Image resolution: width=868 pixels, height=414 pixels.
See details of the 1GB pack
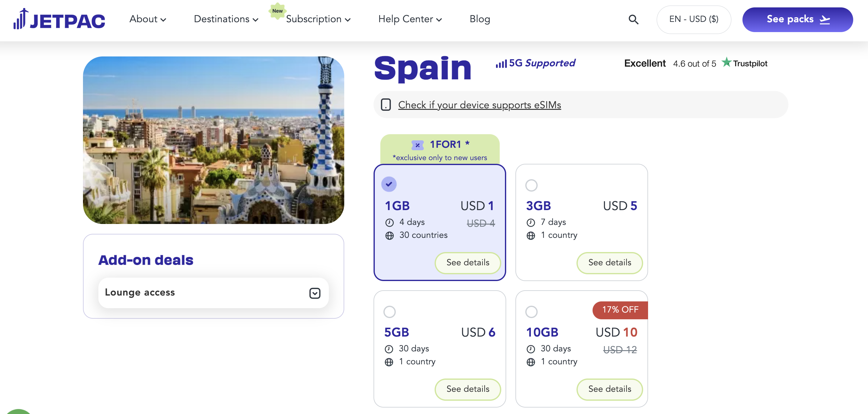467,263
